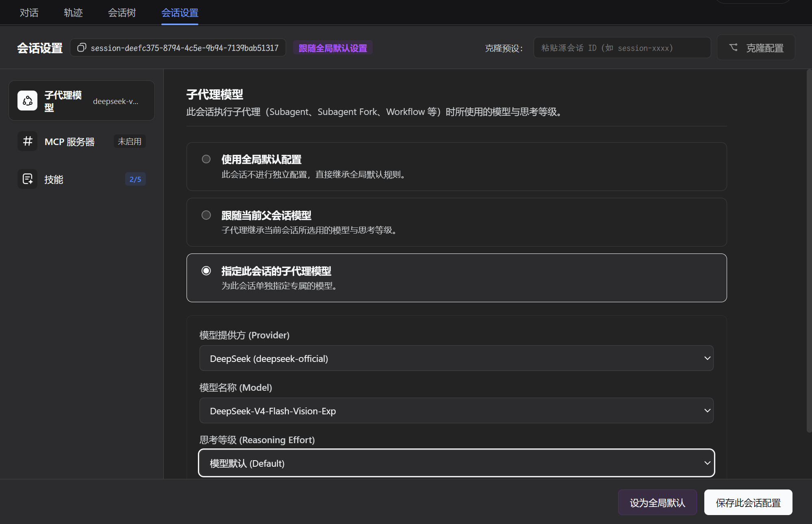Viewport: 812px width, 524px height.
Task: Click 思考等级 (Reasoning Effort) label
Action: point(257,440)
